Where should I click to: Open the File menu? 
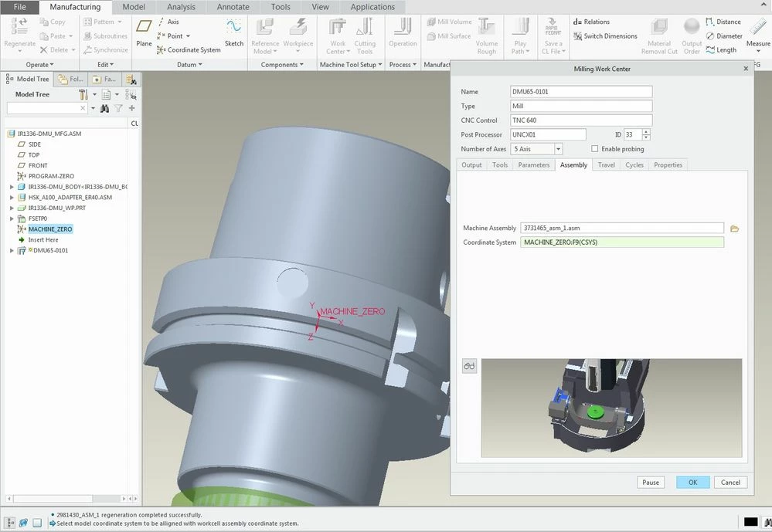(19, 7)
